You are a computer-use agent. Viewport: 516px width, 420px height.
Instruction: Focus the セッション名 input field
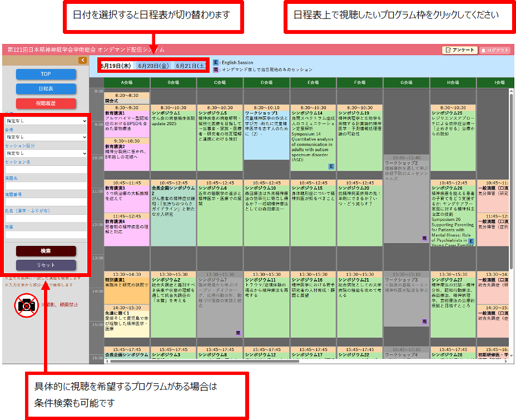(x=46, y=169)
